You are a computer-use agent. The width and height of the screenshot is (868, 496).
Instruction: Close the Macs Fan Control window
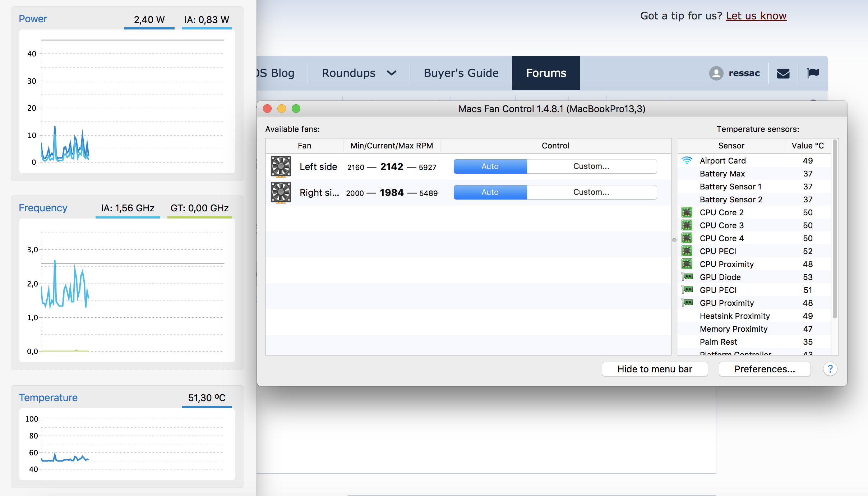coord(267,109)
